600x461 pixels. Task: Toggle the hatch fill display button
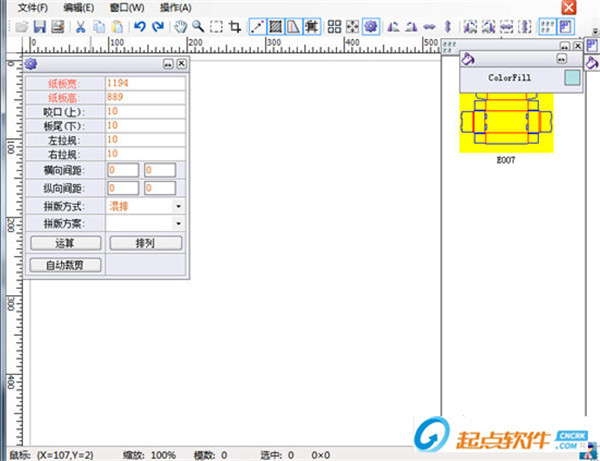[x=275, y=26]
